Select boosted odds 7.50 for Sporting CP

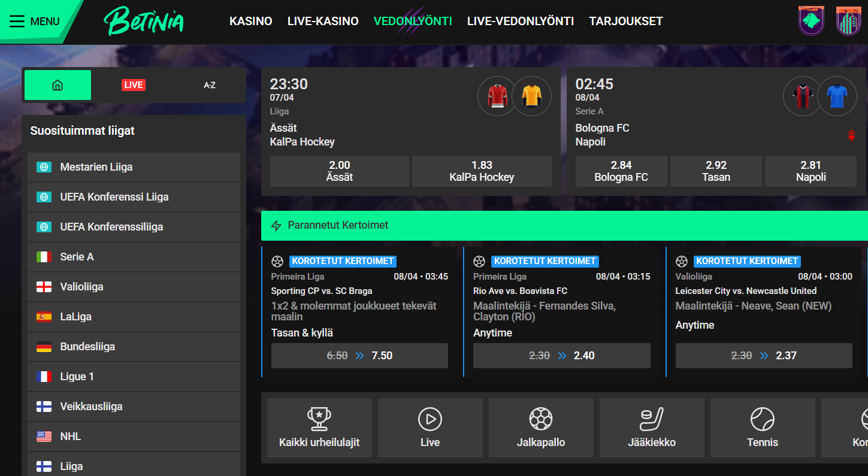click(x=359, y=356)
